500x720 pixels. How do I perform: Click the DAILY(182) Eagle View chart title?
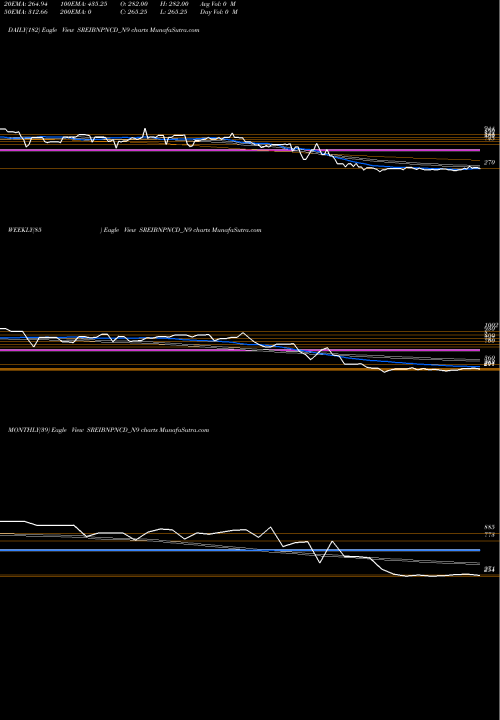[x=104, y=30]
